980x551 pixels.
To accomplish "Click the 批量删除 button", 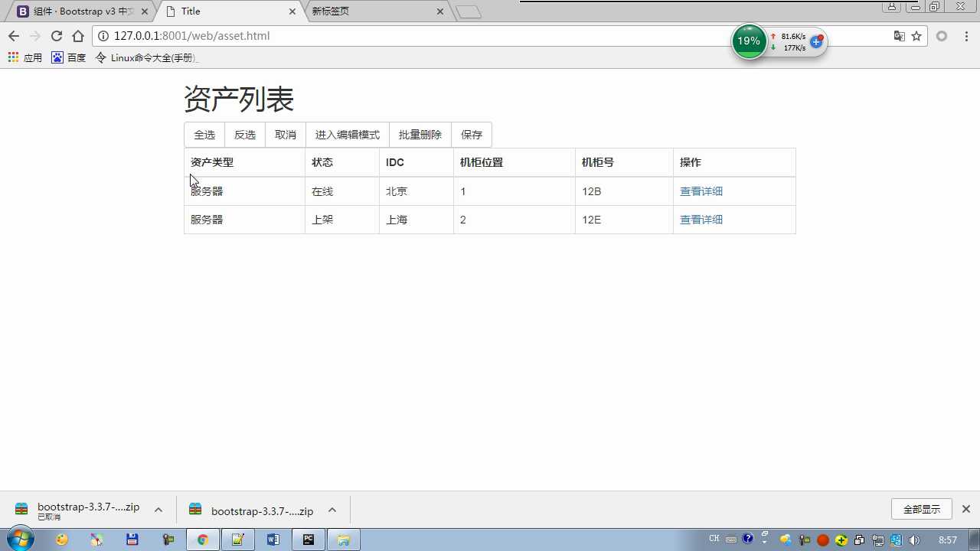I will (420, 135).
